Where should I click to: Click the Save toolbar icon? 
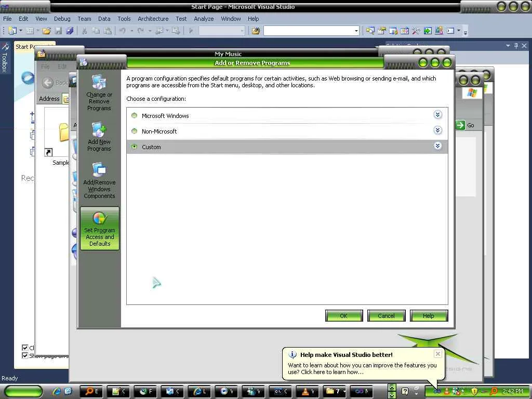coord(58,31)
